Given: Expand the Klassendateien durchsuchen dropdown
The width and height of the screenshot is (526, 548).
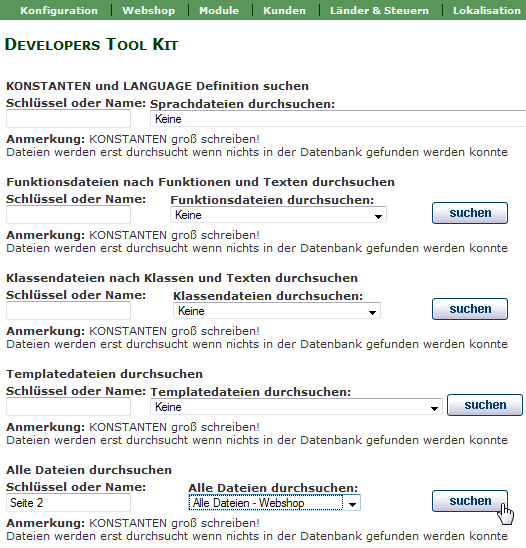Looking at the screenshot, I should point(277,311).
